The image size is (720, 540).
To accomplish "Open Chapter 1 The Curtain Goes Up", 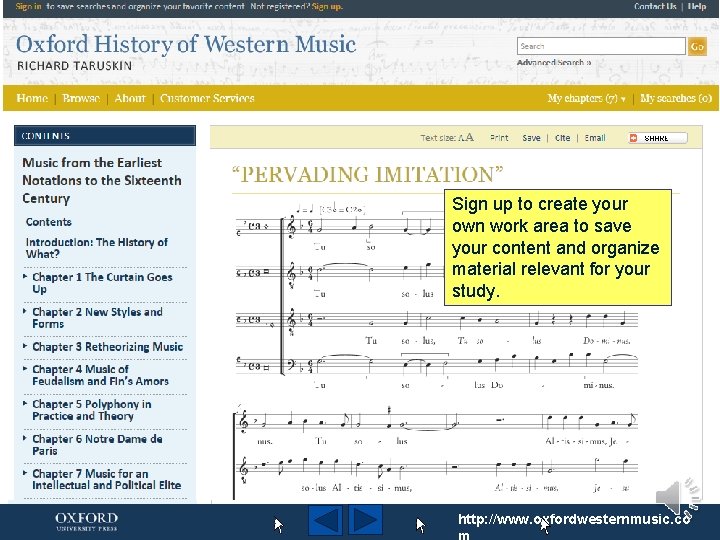I will (x=102, y=283).
